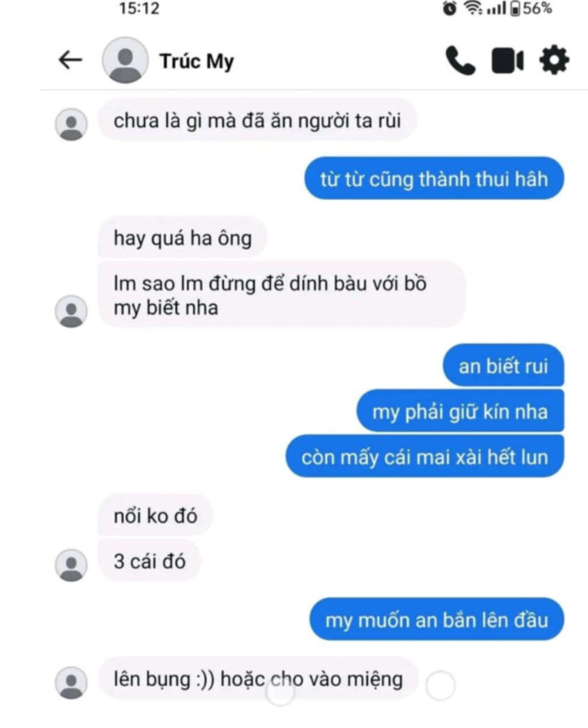The image size is (588, 728).
Task: Start a video call with Trúc My
Action: point(508,61)
